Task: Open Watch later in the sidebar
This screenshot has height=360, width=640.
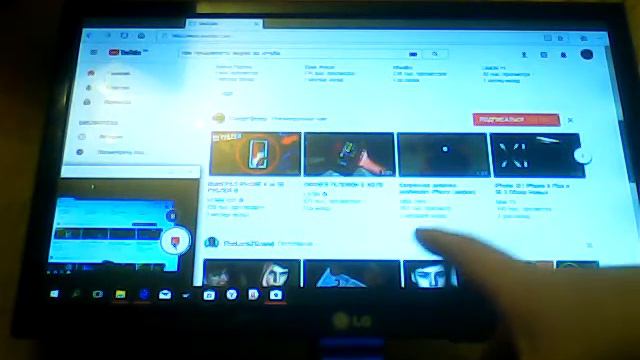Action: pyautogui.click(x=111, y=152)
